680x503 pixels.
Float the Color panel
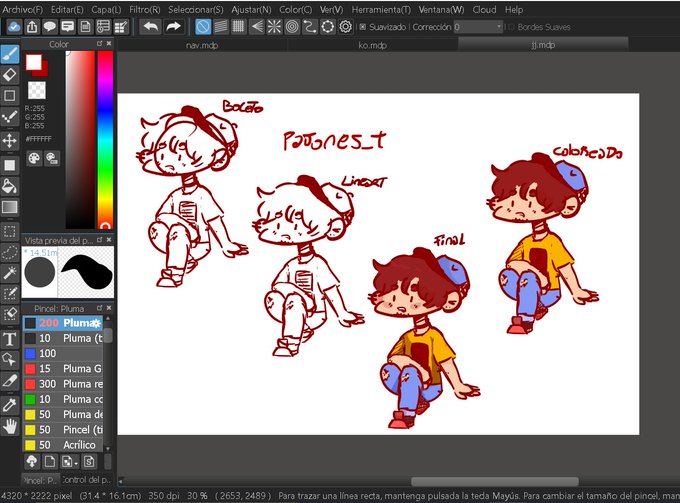tap(99, 43)
